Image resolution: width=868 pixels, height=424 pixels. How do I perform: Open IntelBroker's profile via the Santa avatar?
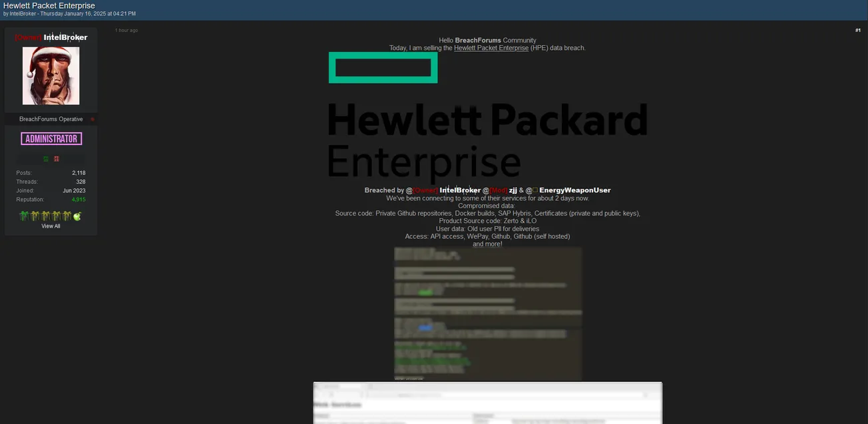(x=51, y=75)
